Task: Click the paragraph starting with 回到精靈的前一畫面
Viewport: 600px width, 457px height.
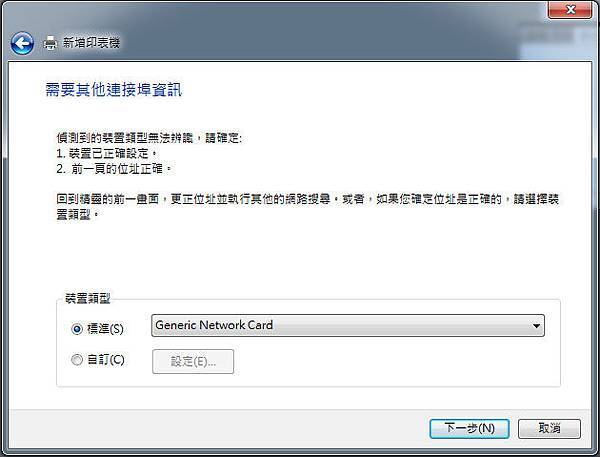Action: (308, 207)
